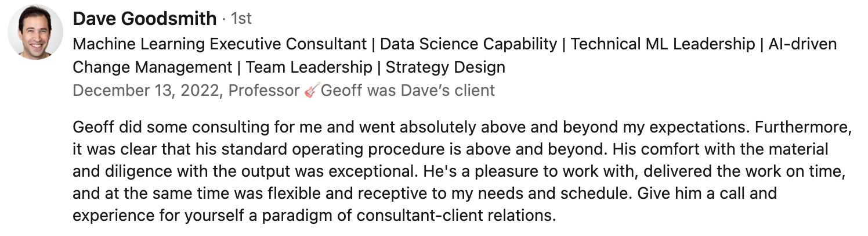Click the 1st connection degree badge

241,19
